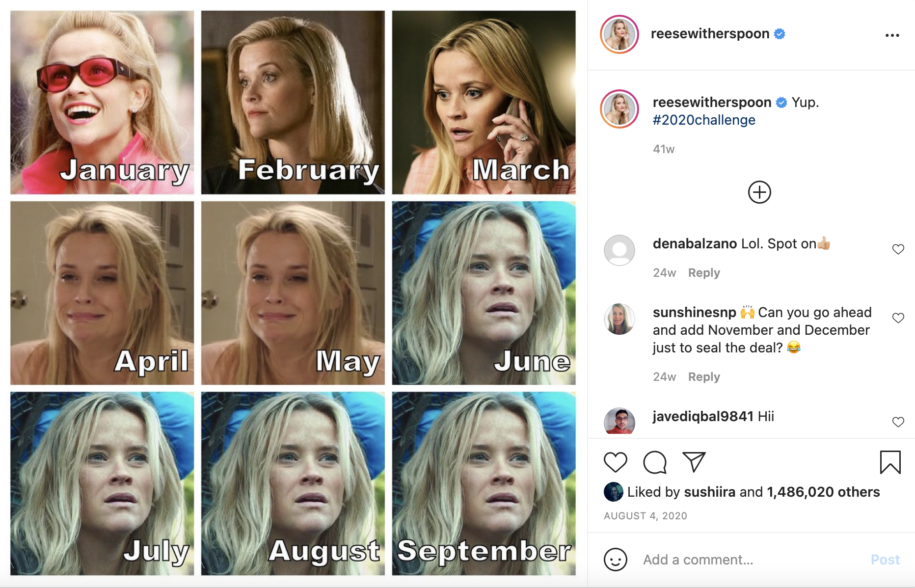The height and width of the screenshot is (588, 915).
Task: Load more comments with the plus circle
Action: [759, 192]
